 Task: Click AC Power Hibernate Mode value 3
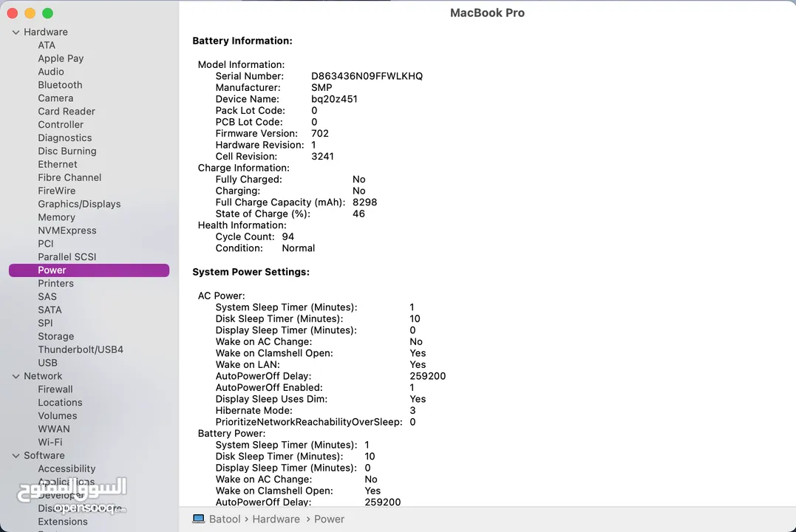412,410
